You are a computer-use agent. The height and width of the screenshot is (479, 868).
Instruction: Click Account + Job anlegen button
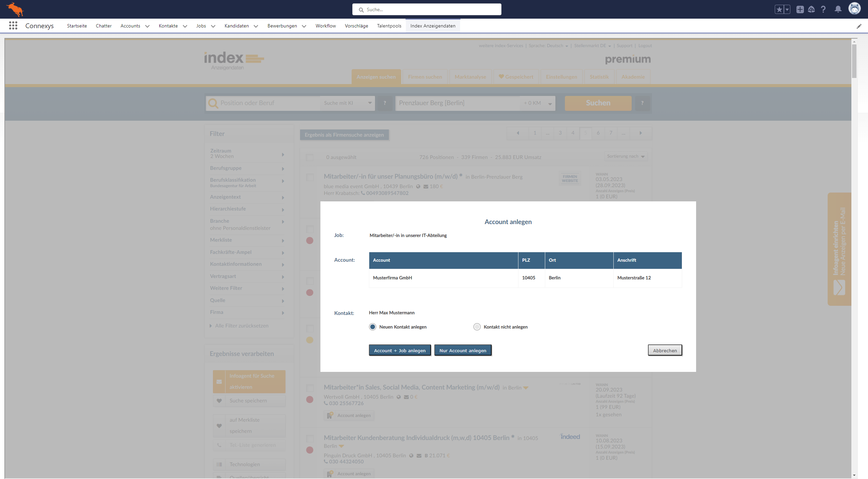click(x=399, y=350)
